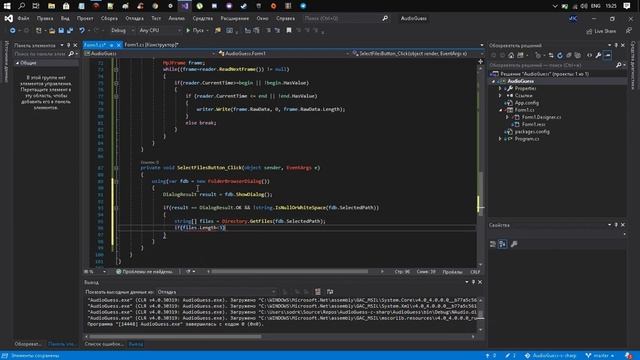Image resolution: width=640 pixels, height=360 pixels.
Task: Expand the Form1.Designer.cs node
Action: (x=507, y=117)
